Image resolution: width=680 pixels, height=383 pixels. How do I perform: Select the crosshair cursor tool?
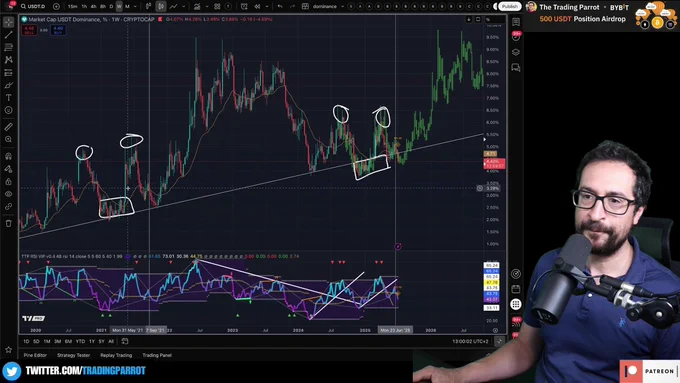pyautogui.click(x=9, y=22)
